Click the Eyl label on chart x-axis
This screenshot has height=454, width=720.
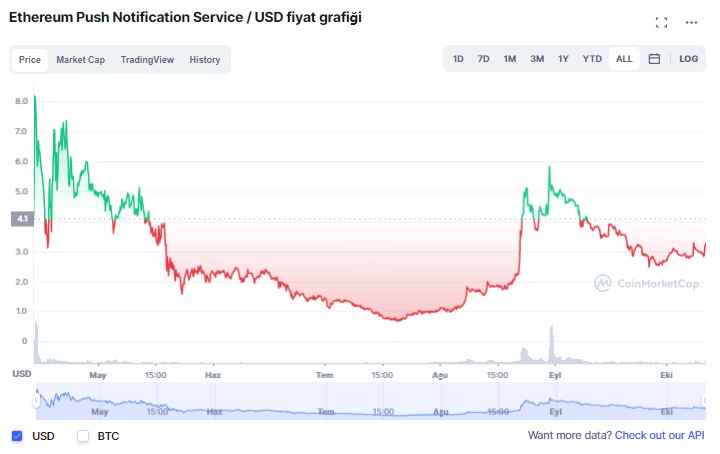[x=555, y=375]
